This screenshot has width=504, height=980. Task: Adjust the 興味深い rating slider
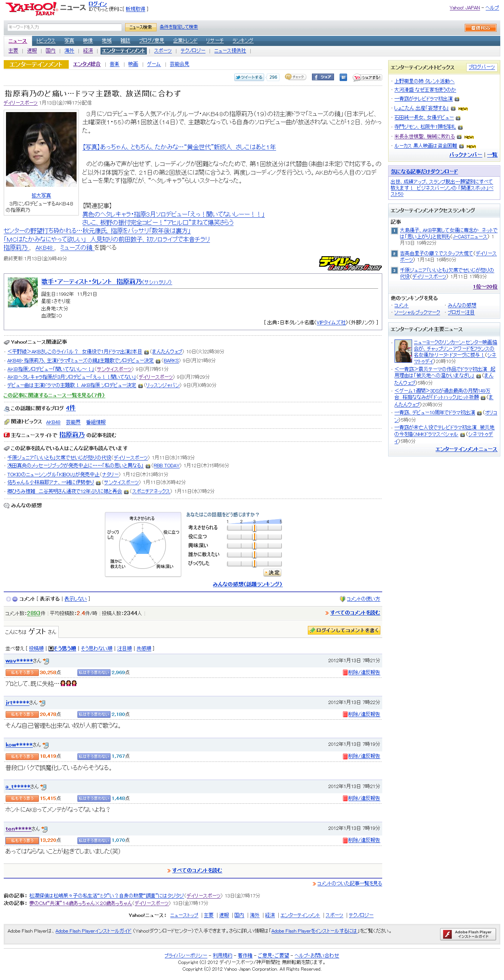[254, 546]
